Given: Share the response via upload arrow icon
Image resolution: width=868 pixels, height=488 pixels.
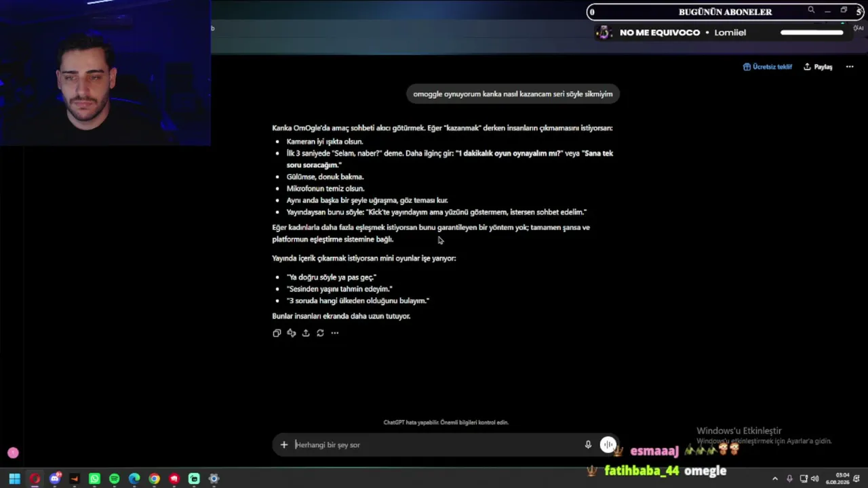Looking at the screenshot, I should point(306,333).
